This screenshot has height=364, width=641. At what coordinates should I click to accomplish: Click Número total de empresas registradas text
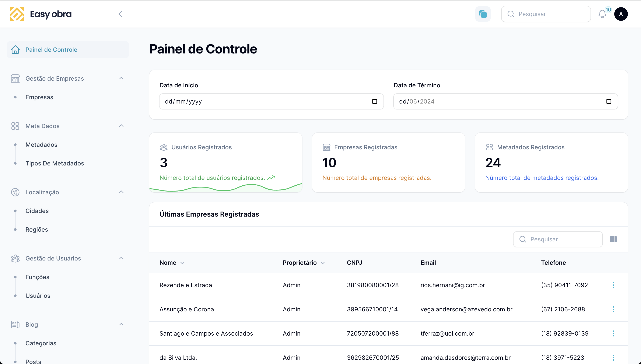tap(377, 178)
